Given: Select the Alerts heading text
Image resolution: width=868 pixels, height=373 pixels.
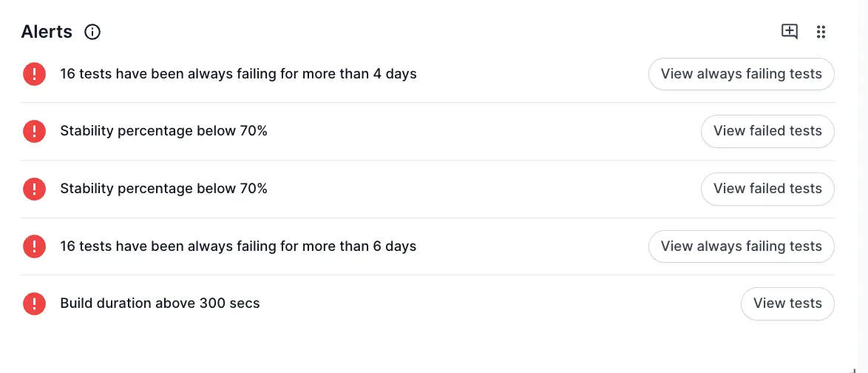Looking at the screenshot, I should point(47,32).
